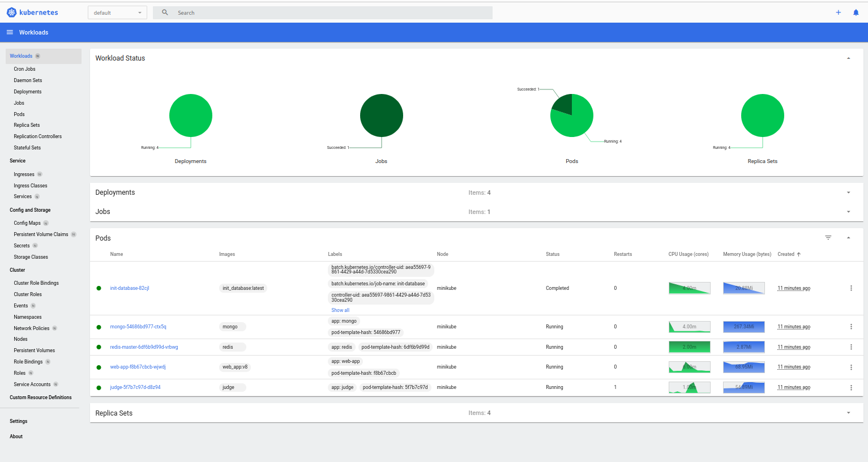Click the notifications bell icon

click(x=856, y=12)
